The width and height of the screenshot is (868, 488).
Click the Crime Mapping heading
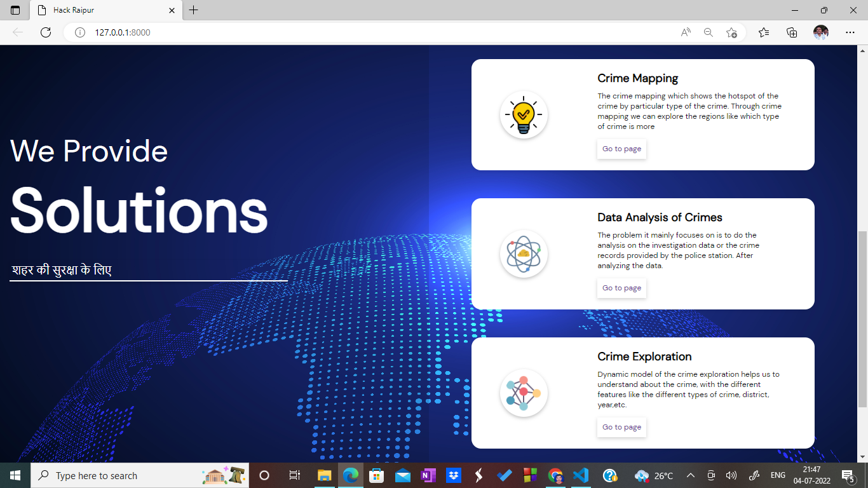coord(637,78)
